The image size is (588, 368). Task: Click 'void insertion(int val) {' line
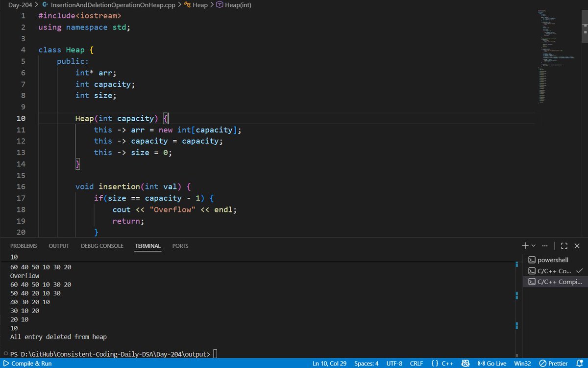tap(133, 186)
